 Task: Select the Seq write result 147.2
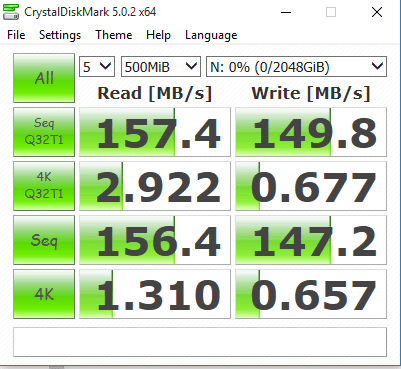311,240
